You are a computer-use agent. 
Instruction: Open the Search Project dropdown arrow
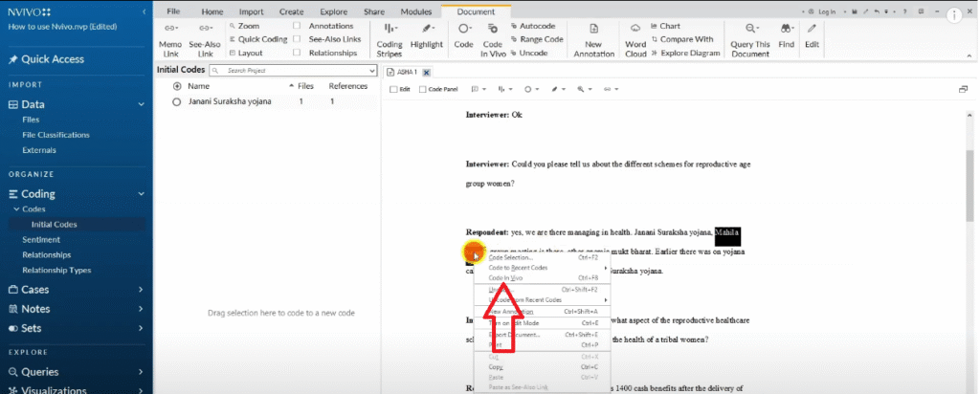click(372, 71)
